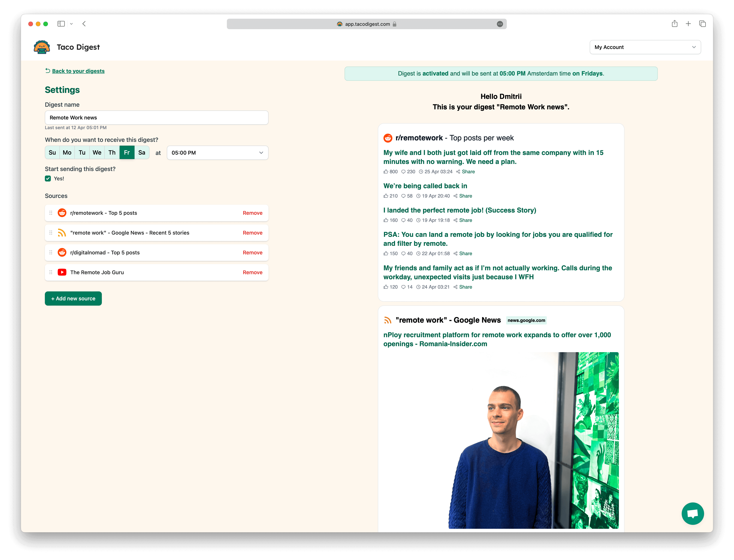Uncheck the "Yes!" start sending checkbox
Image resolution: width=734 pixels, height=560 pixels.
[x=48, y=179]
